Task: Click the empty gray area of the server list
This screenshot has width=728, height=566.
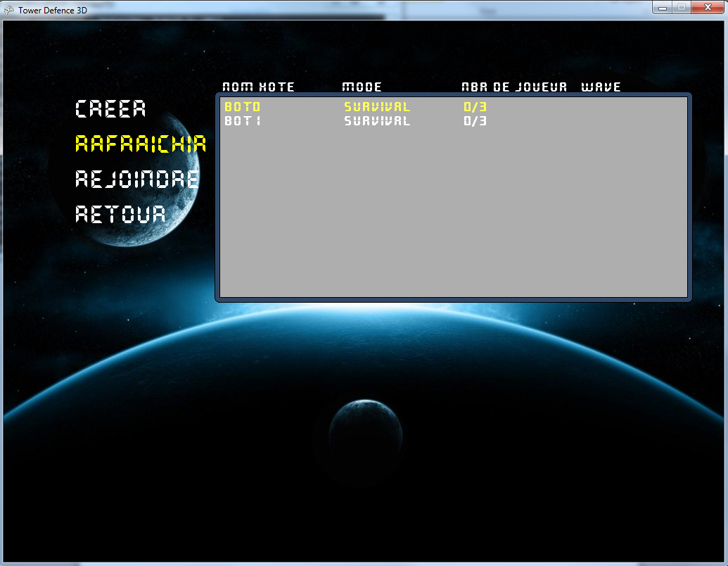Action: click(454, 218)
